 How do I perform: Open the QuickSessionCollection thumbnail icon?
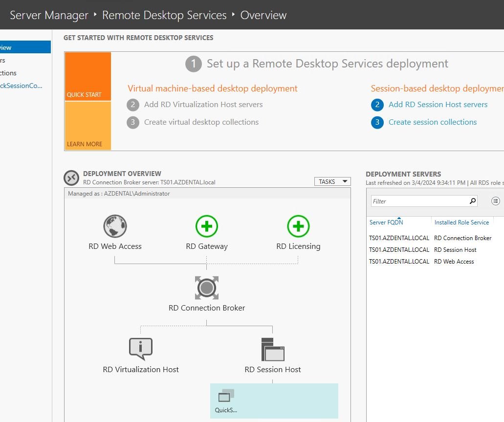click(x=225, y=395)
